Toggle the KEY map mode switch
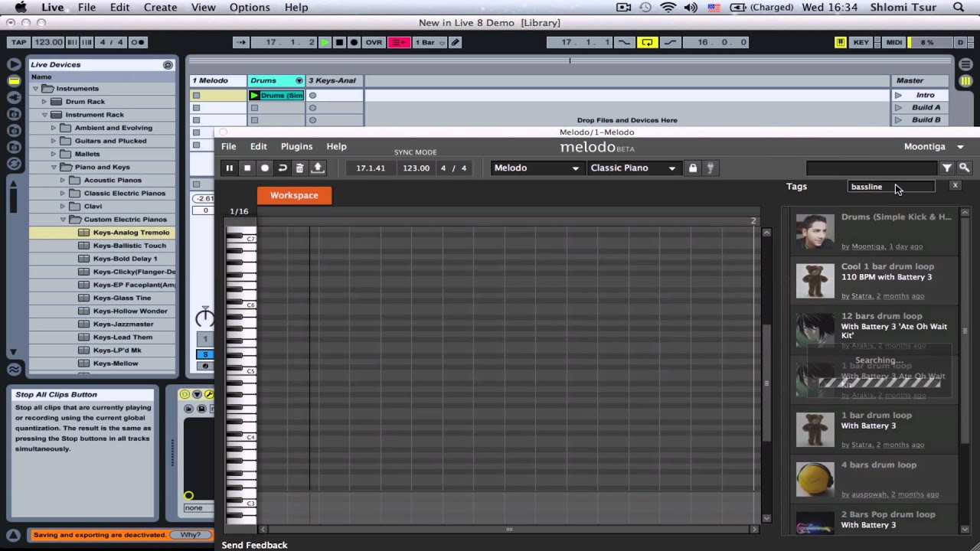The height and width of the screenshot is (551, 980). tap(861, 42)
